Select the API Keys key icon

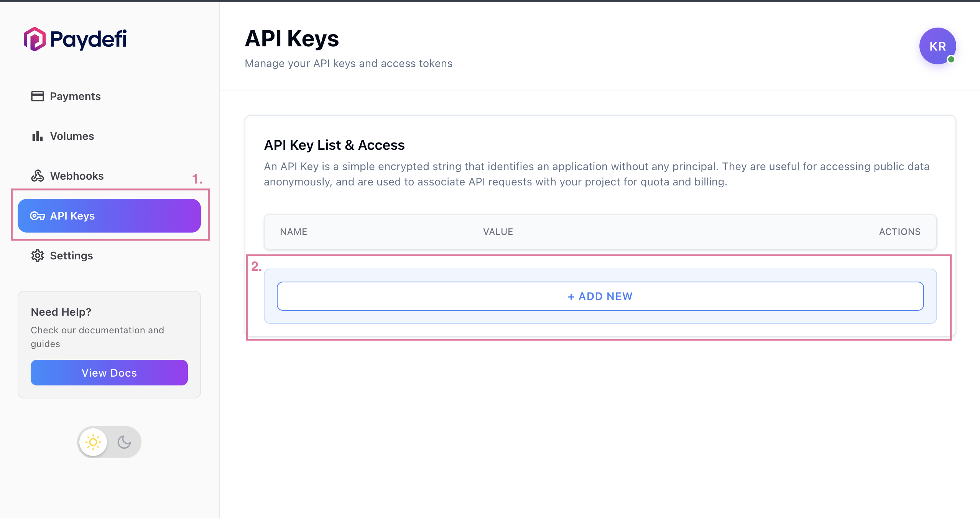pyautogui.click(x=37, y=216)
